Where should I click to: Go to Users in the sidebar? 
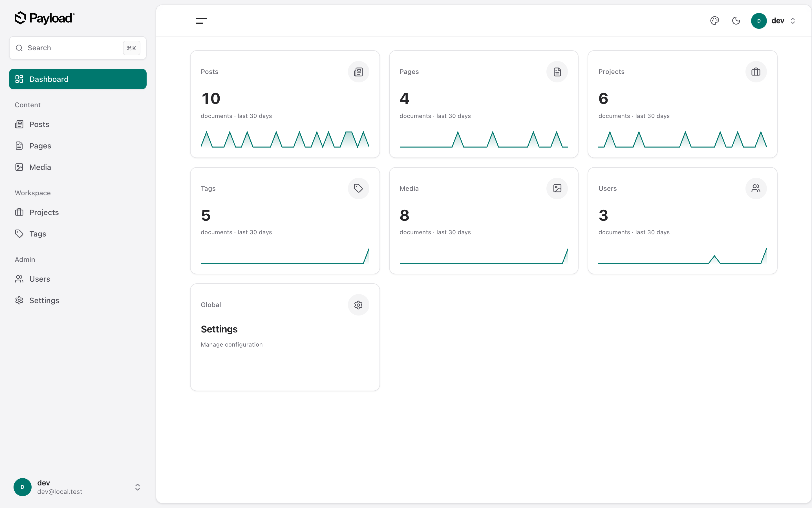(x=78, y=279)
